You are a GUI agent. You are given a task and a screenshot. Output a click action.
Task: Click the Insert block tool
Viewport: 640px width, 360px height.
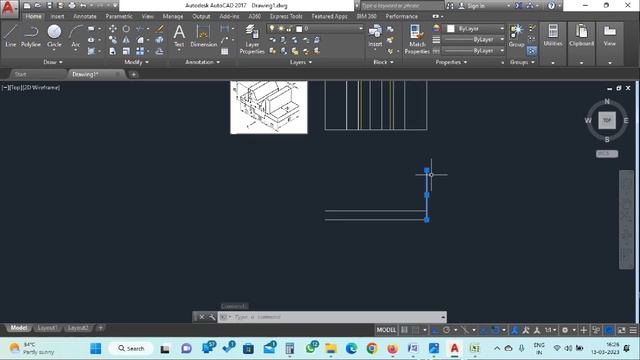click(375, 36)
